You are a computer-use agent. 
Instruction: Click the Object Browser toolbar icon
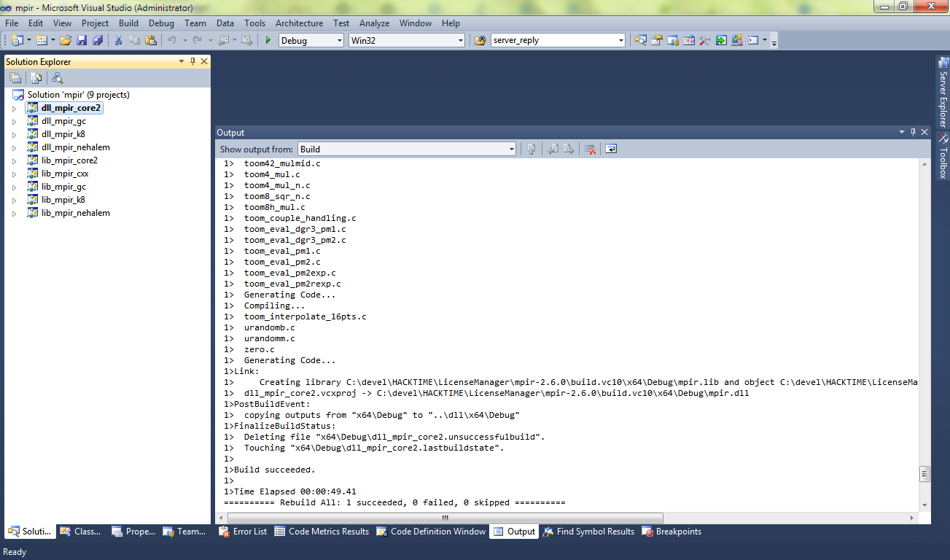tap(689, 40)
